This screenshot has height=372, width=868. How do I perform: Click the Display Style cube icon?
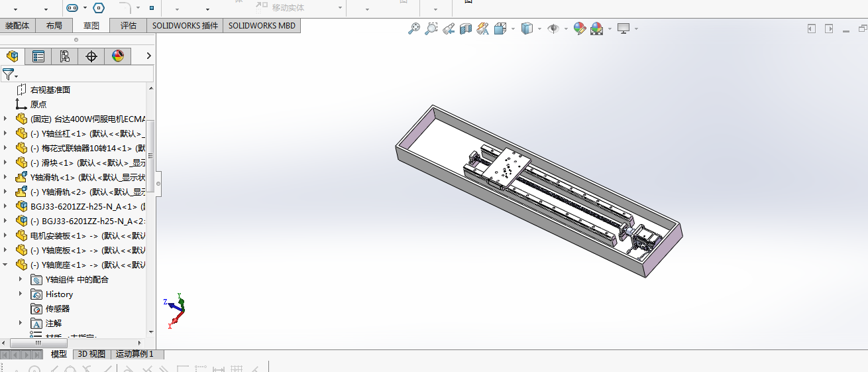(527, 29)
